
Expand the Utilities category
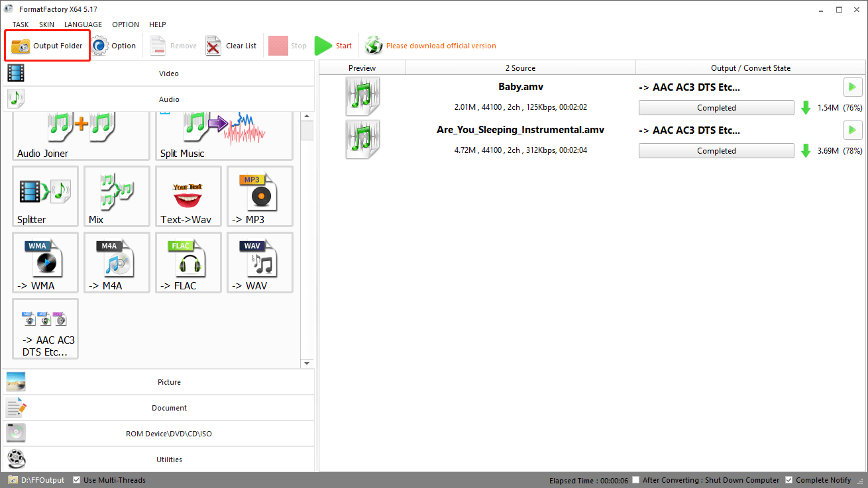159,460
